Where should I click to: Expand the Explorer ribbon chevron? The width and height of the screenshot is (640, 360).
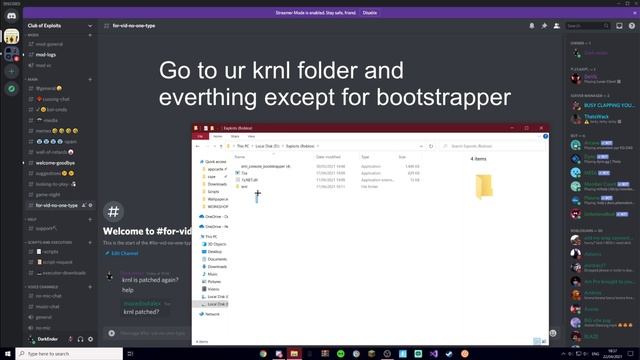click(x=539, y=136)
